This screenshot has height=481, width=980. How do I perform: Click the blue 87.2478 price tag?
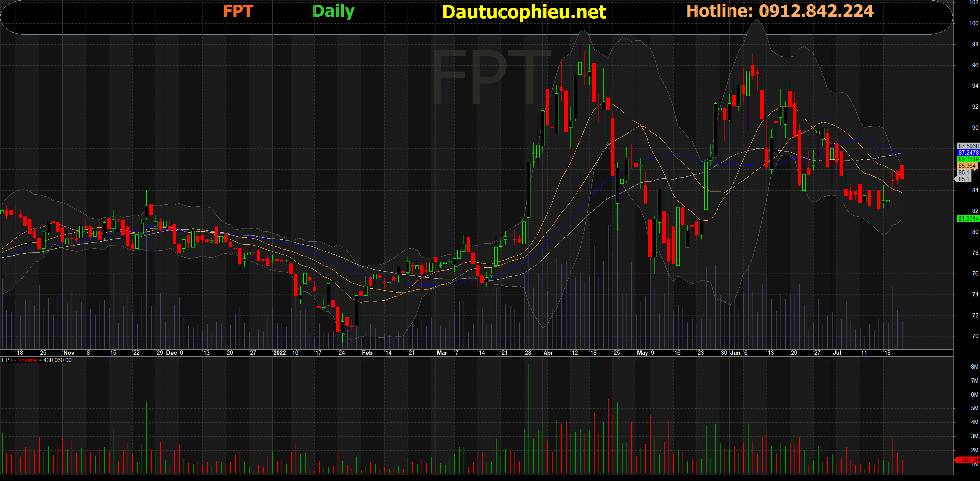968,153
